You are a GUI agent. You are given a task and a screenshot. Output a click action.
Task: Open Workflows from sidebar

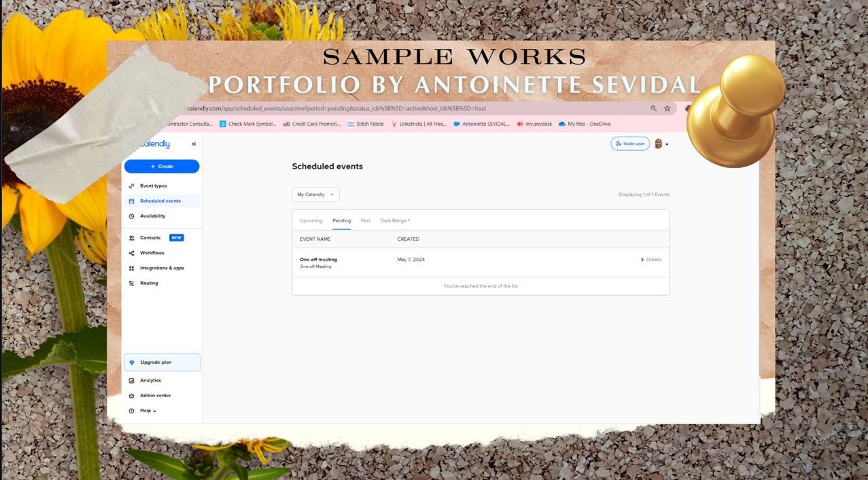click(152, 253)
